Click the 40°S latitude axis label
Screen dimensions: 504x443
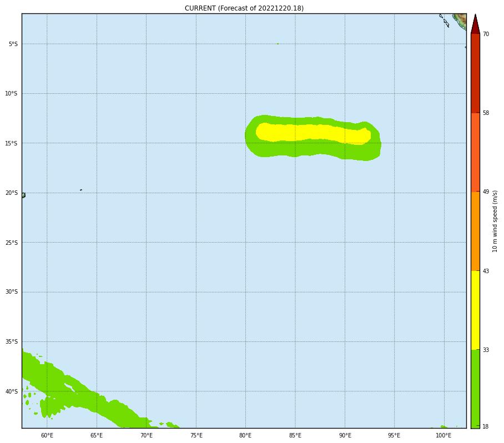(x=11, y=391)
